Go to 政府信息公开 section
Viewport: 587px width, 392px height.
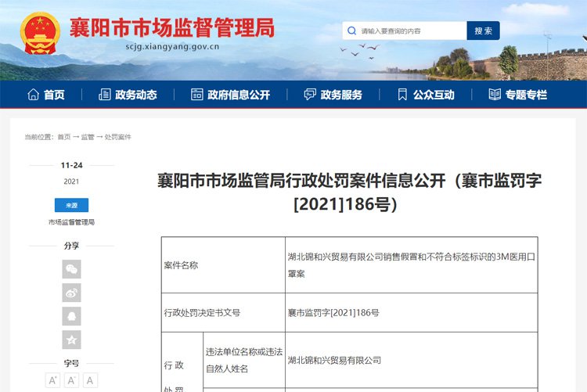[231, 95]
